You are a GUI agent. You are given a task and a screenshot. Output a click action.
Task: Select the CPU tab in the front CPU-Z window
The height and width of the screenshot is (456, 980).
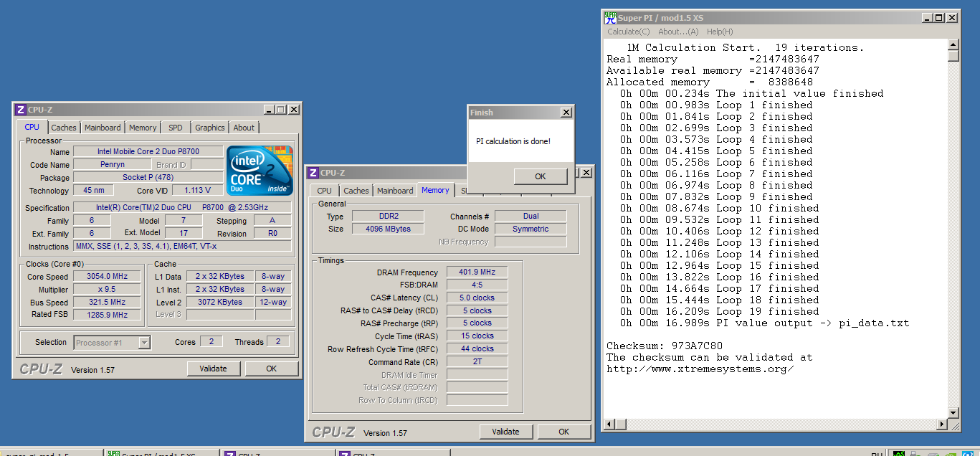tap(32, 127)
